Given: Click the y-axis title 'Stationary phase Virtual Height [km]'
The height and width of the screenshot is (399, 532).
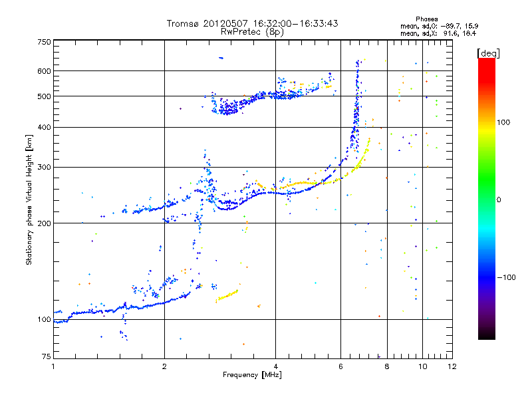Looking at the screenshot, I should coord(29,200).
